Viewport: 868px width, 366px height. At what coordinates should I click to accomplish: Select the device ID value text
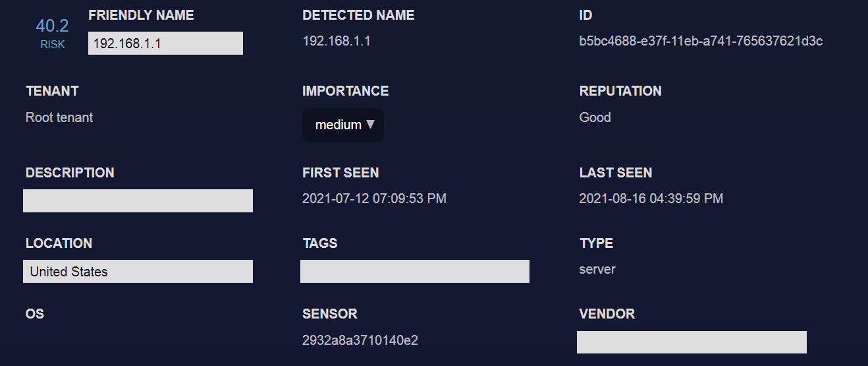(x=701, y=41)
